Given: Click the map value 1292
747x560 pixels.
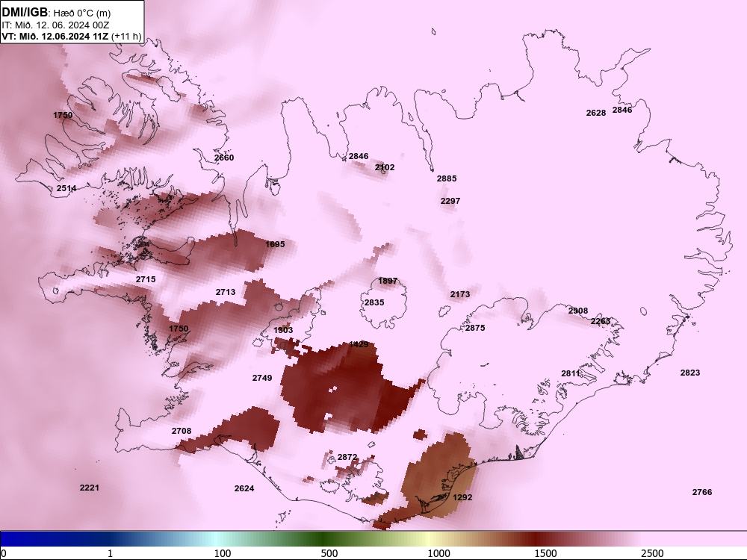Looking at the screenshot, I should click(462, 497).
